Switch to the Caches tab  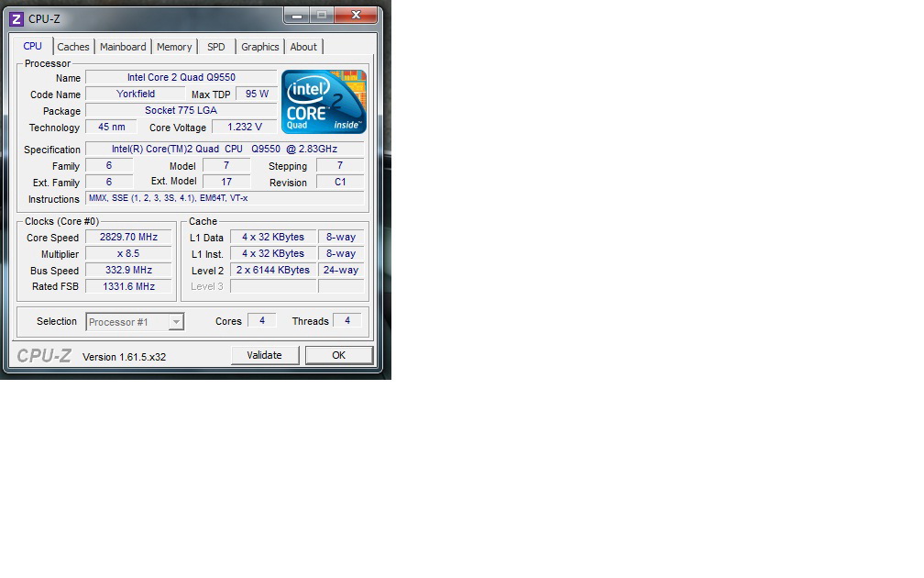pyautogui.click(x=73, y=47)
